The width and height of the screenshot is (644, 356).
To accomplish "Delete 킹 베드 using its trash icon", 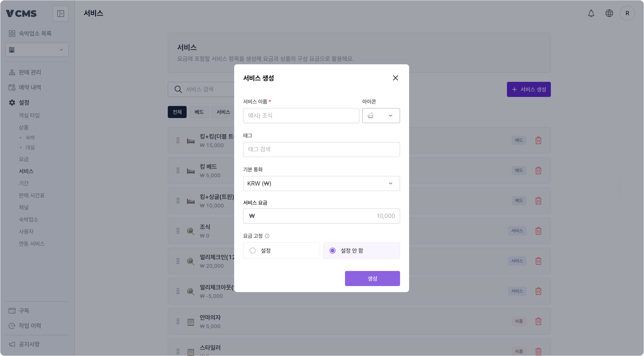I will (x=538, y=170).
